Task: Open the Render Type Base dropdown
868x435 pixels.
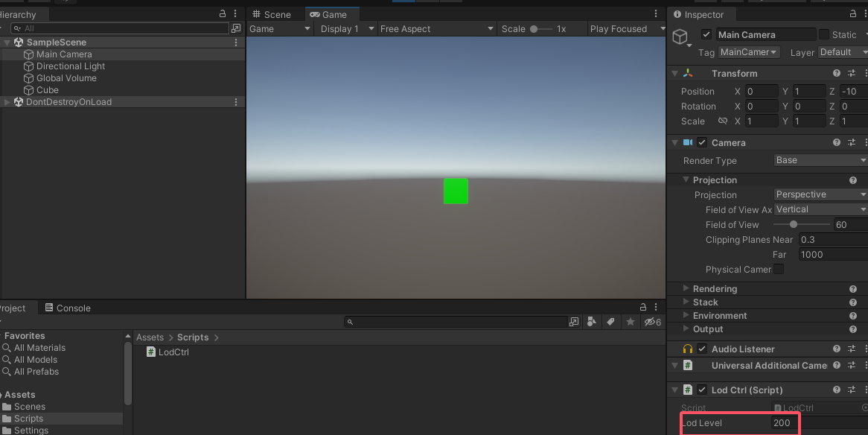Action: [820, 160]
